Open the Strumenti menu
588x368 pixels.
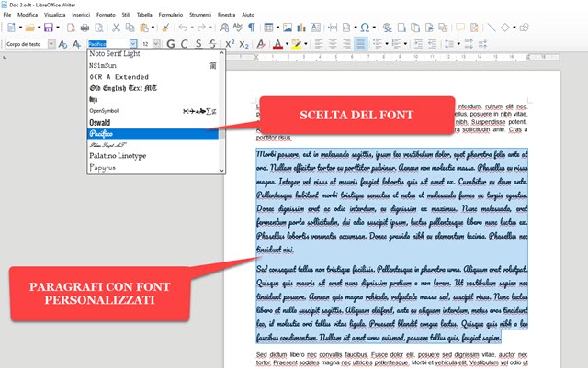click(200, 15)
